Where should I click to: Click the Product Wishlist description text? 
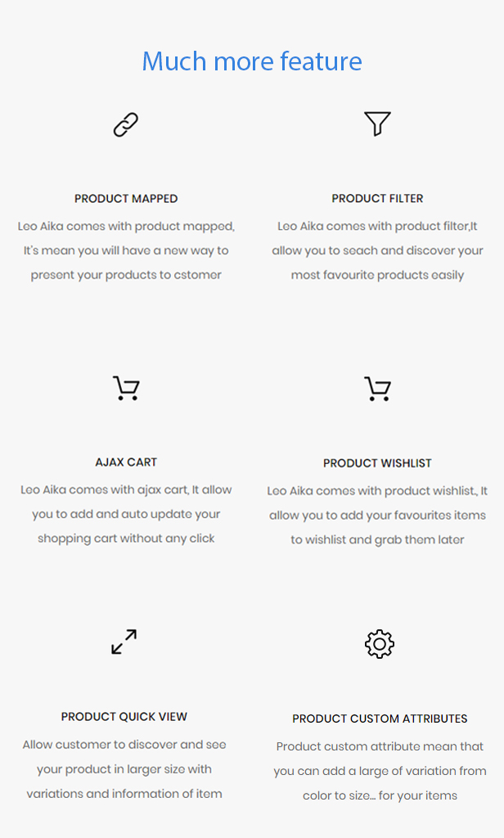coord(377,516)
